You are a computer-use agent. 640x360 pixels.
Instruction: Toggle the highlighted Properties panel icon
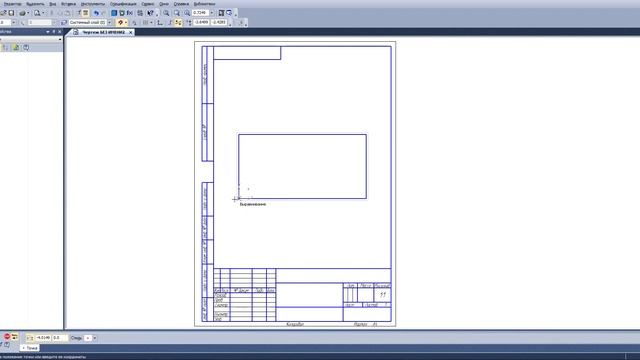85,13
